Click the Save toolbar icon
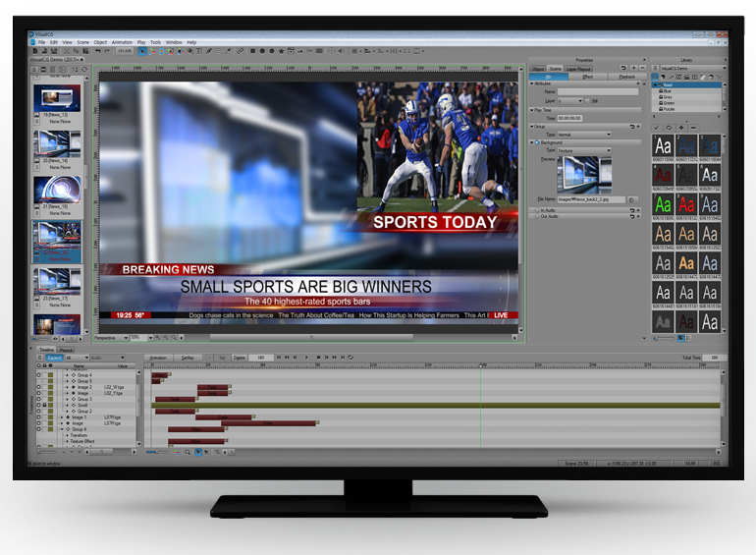Image resolution: width=756 pixels, height=555 pixels. (54, 51)
